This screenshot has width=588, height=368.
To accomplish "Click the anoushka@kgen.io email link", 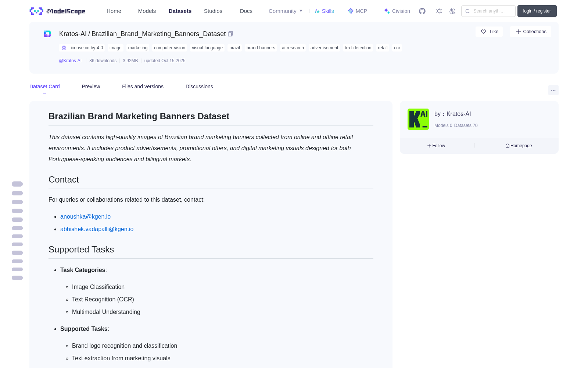I will point(85,217).
